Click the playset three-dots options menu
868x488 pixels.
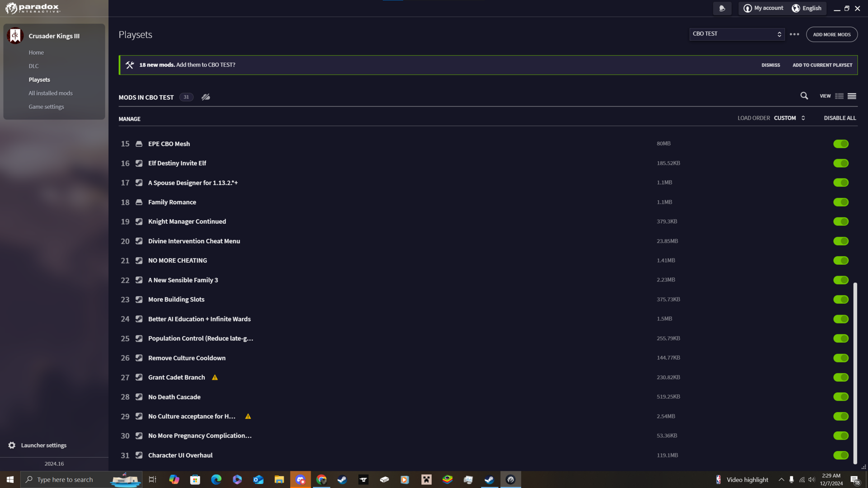[x=794, y=34]
